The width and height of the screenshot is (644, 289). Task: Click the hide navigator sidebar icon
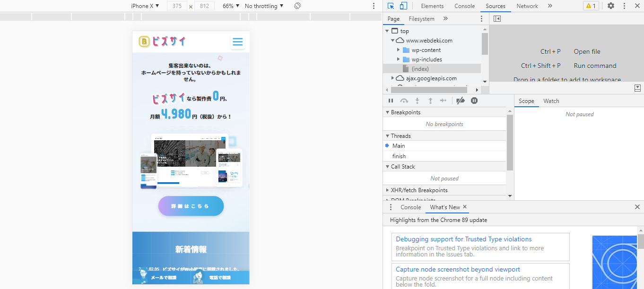point(497,19)
